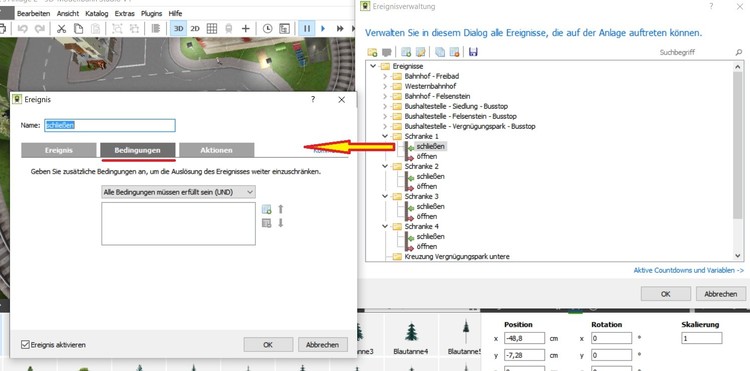
Task: Click the new event icon in Ereignisverwaltung
Action: (x=406, y=52)
